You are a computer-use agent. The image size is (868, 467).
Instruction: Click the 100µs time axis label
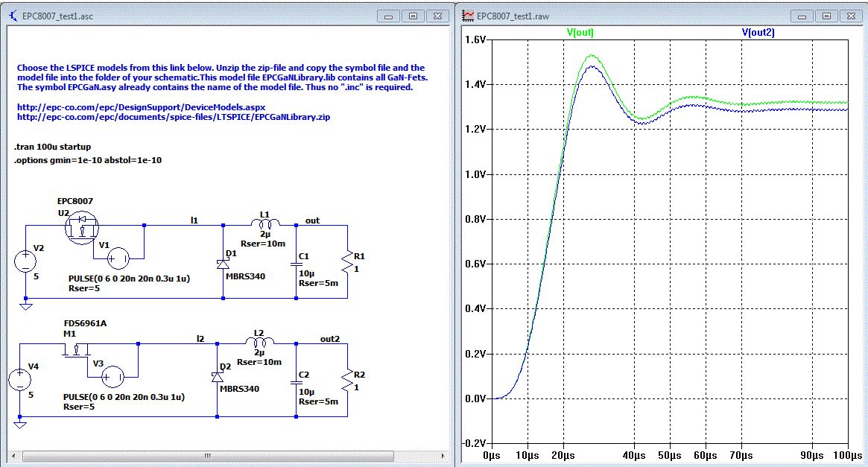coord(848,455)
